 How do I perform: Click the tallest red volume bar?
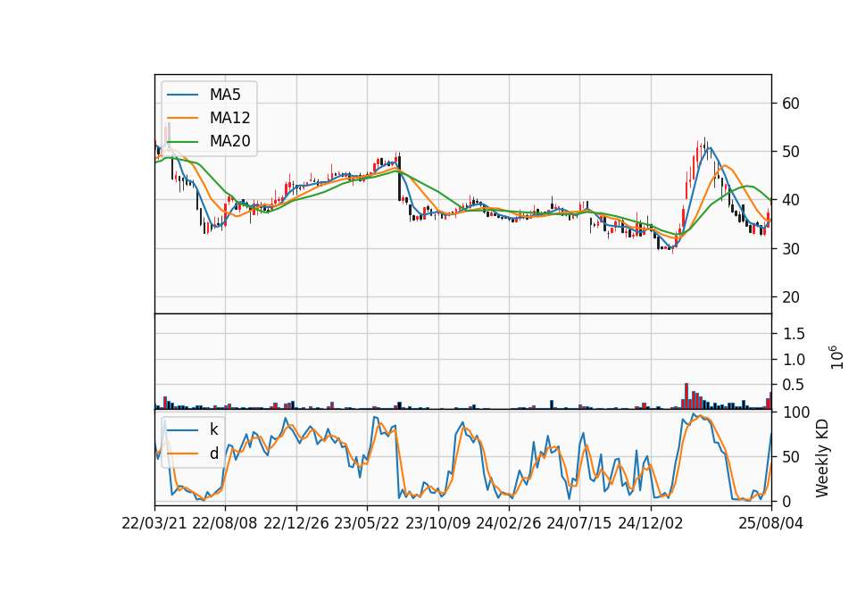pos(686,396)
